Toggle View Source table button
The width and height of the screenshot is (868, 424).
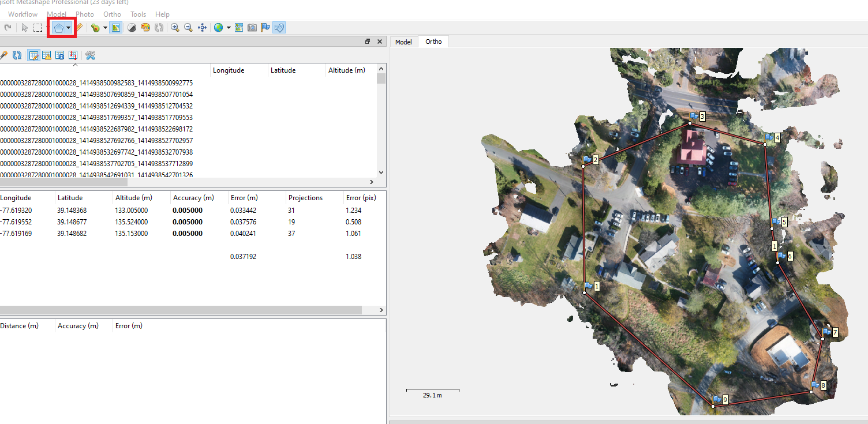pos(33,55)
